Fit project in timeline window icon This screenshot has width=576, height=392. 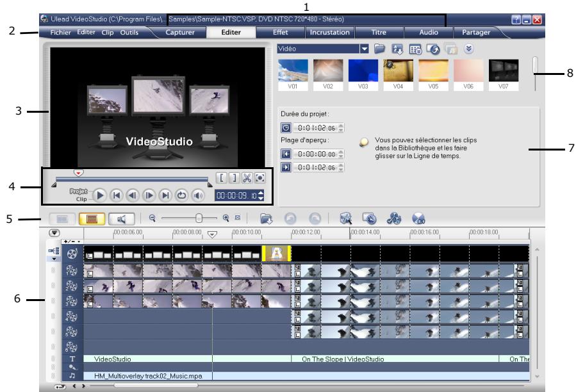coord(238,218)
